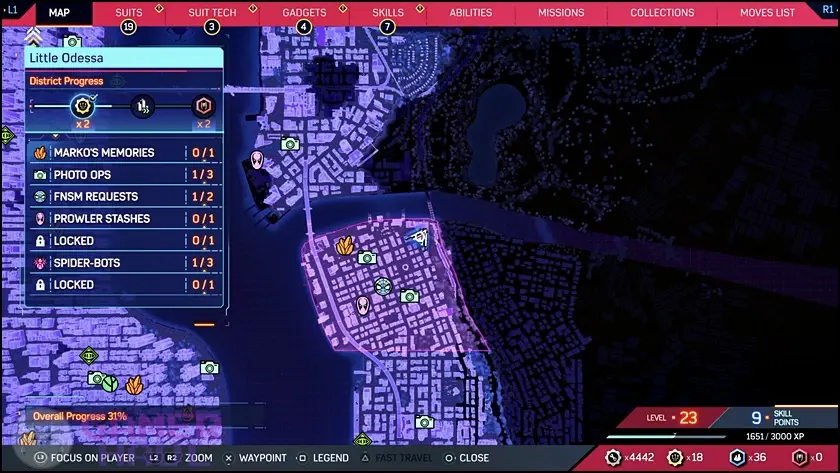840x473 pixels.
Task: Select the photo op camera south of Little Odessa
Action: pyautogui.click(x=424, y=422)
